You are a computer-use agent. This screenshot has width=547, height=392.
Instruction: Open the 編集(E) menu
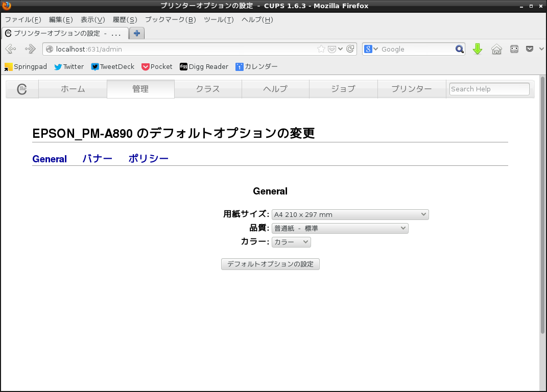point(61,19)
